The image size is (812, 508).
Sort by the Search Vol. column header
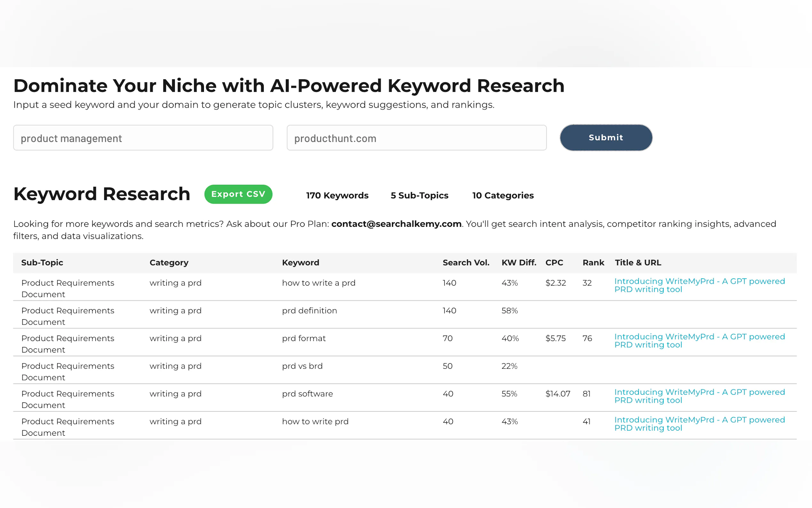click(x=465, y=263)
